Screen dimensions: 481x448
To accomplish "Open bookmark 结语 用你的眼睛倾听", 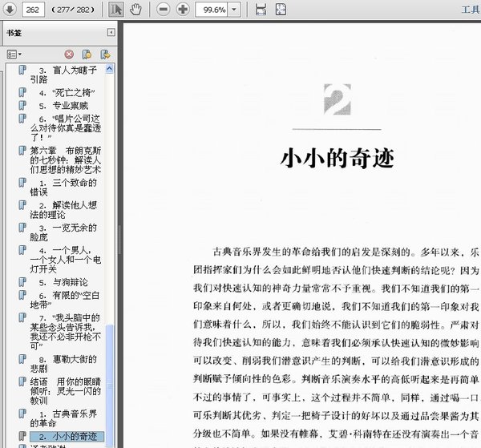I will coord(66,390).
